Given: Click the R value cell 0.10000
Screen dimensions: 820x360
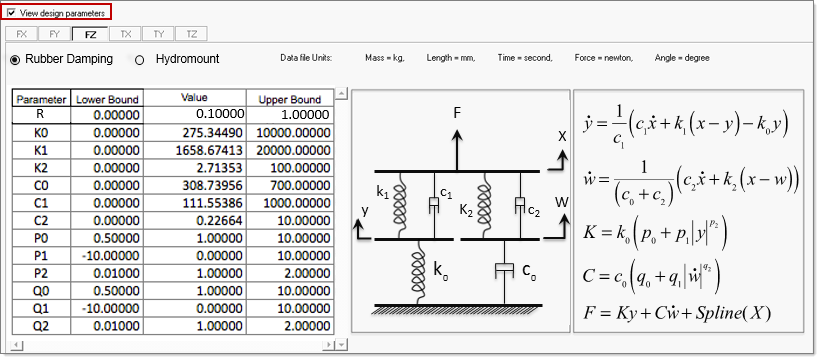Looking at the screenshot, I should click(x=195, y=115).
